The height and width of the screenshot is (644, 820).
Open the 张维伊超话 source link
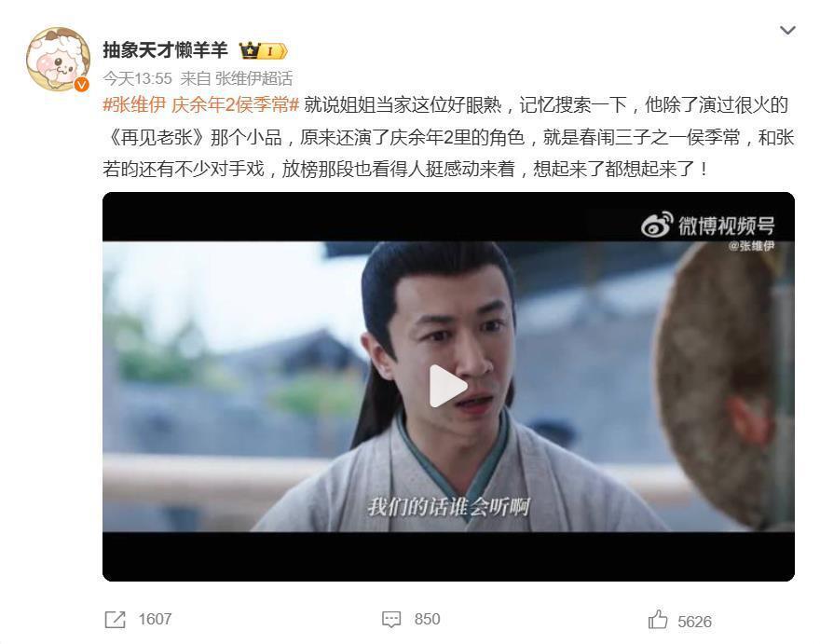(x=253, y=78)
